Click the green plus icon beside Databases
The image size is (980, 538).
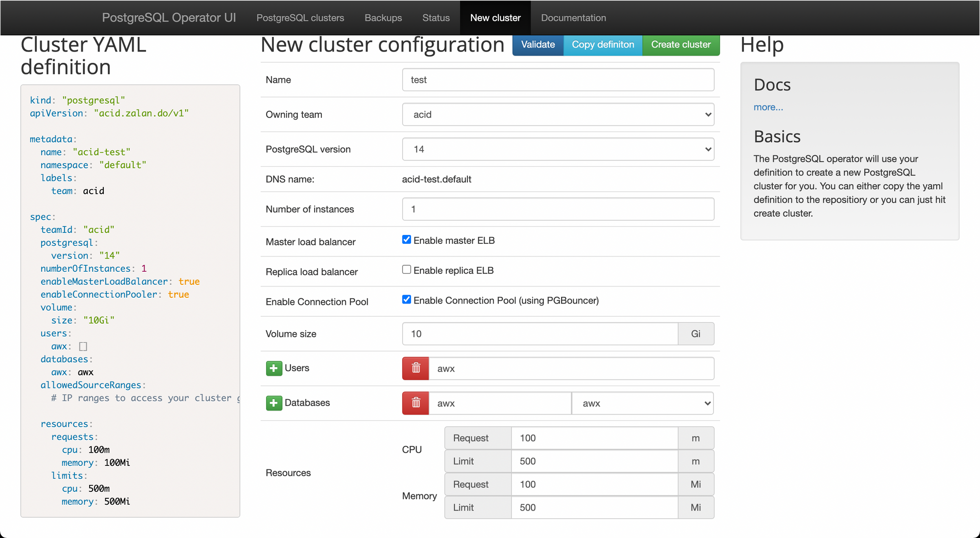click(x=274, y=403)
